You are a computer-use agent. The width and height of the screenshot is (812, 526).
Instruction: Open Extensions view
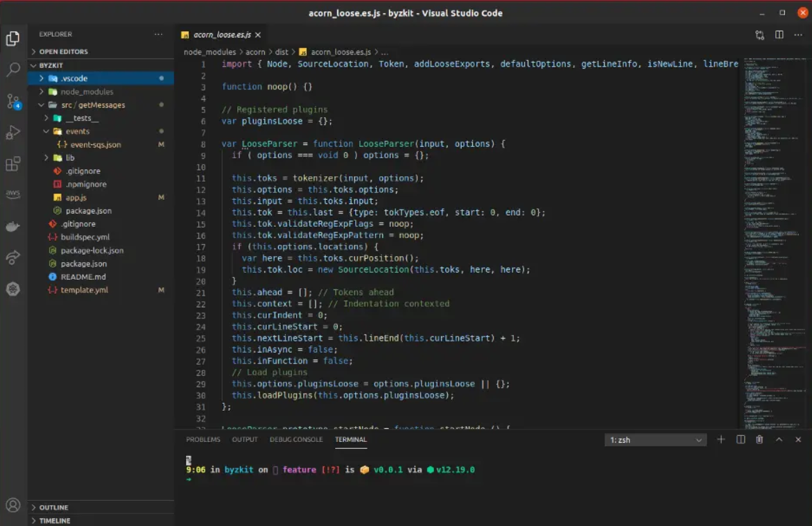pyautogui.click(x=13, y=164)
